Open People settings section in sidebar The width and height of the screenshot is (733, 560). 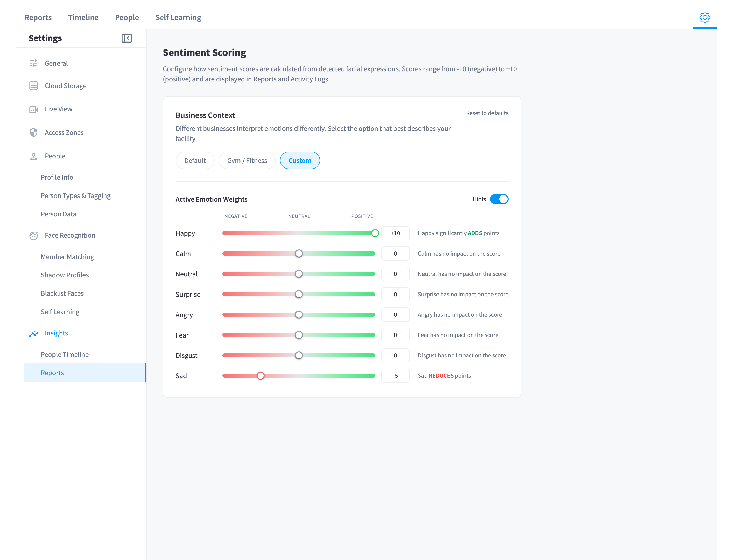[x=55, y=156]
